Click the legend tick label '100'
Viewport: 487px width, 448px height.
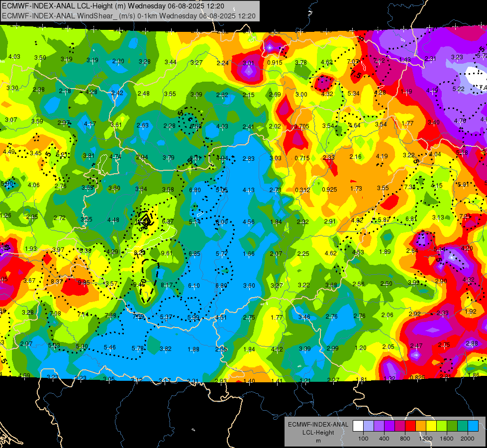pyautogui.click(x=363, y=439)
